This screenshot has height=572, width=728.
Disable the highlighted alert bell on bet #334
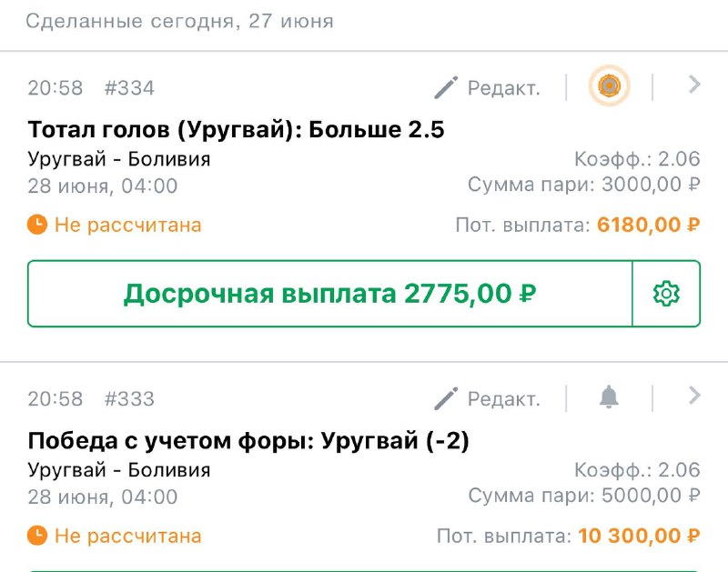[610, 85]
